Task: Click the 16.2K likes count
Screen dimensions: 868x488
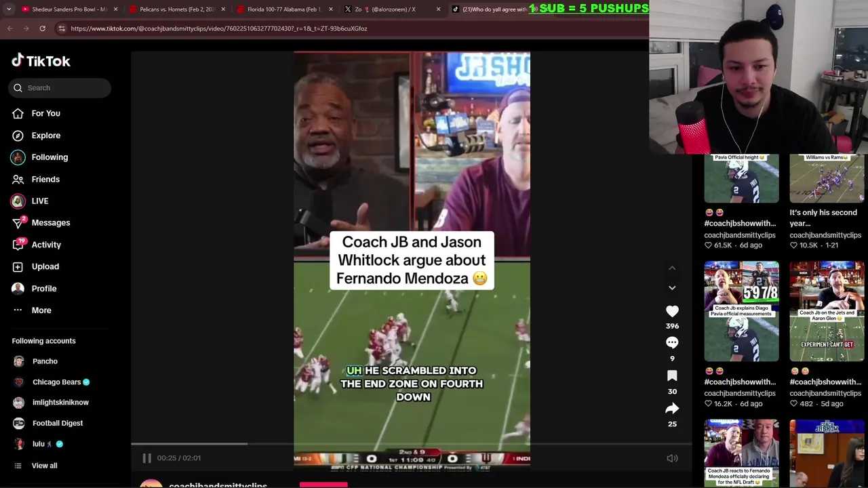Action: click(x=723, y=404)
